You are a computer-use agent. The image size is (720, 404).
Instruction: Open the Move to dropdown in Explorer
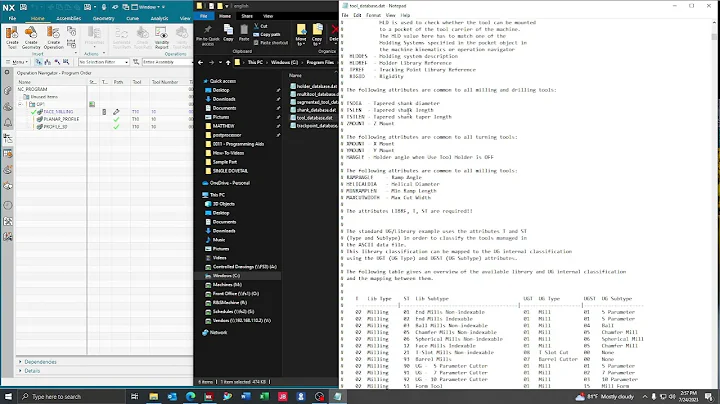pos(301,35)
